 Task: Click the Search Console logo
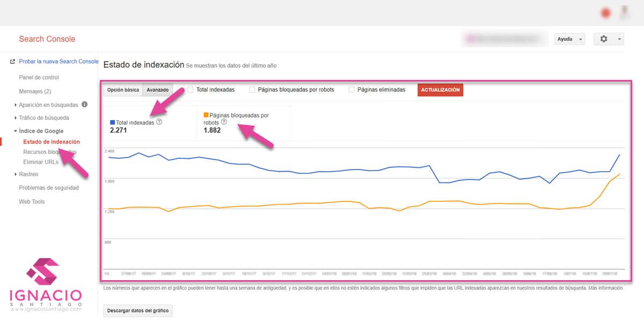pos(47,39)
